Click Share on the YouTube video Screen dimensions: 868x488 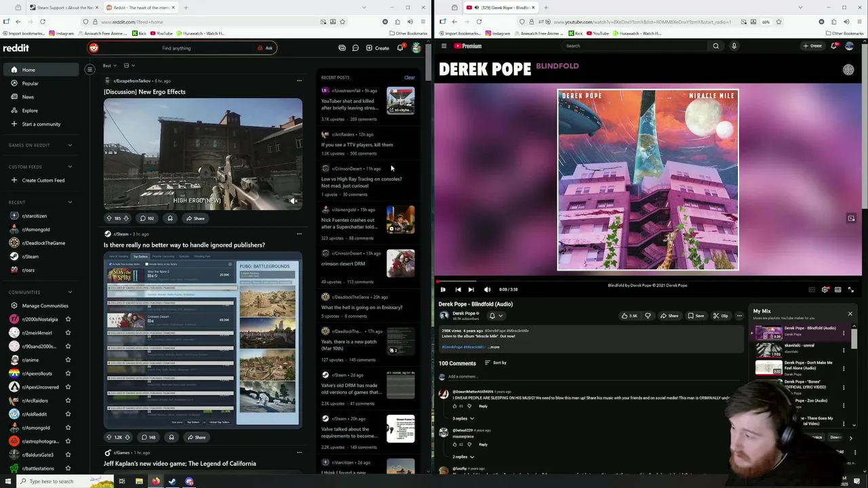pos(669,316)
